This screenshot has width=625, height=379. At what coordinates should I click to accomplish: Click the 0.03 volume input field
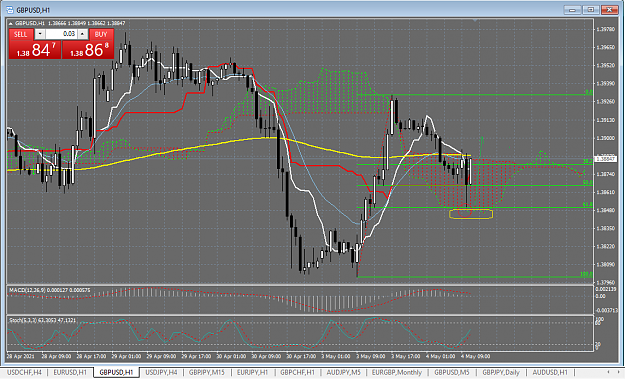coord(61,34)
